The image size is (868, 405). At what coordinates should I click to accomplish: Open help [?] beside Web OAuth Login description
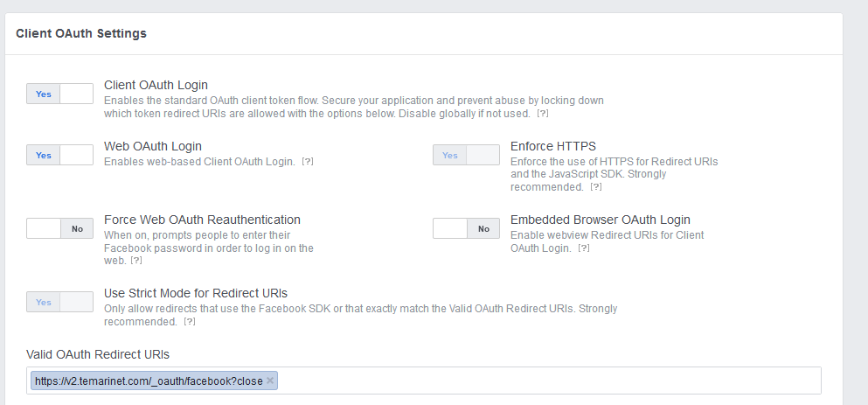point(308,162)
